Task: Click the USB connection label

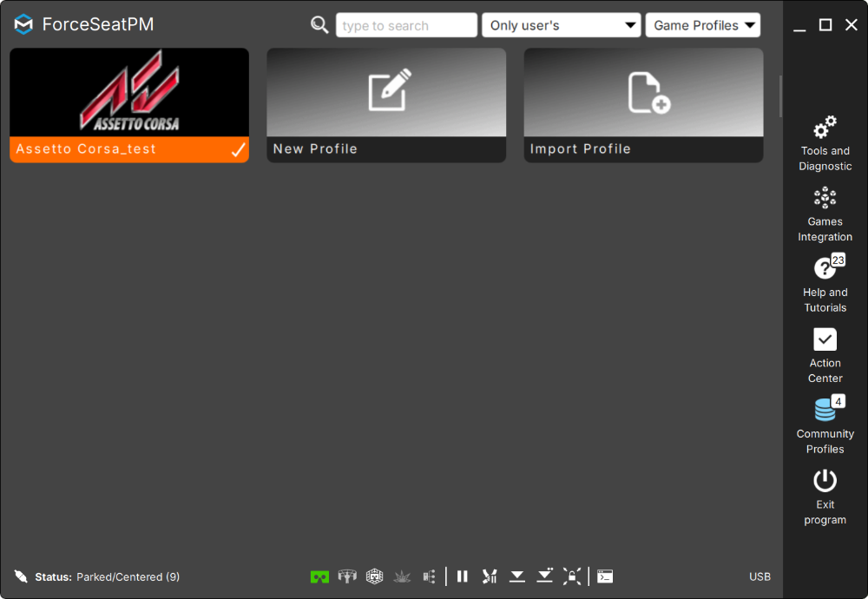Action: (x=759, y=576)
